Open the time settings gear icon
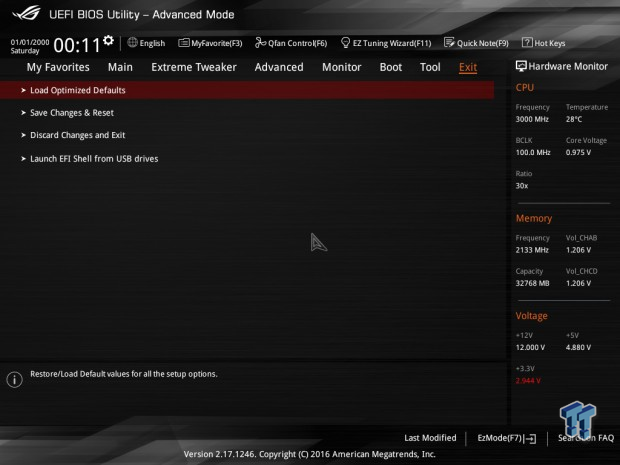The width and height of the screenshot is (620, 465). [x=108, y=40]
